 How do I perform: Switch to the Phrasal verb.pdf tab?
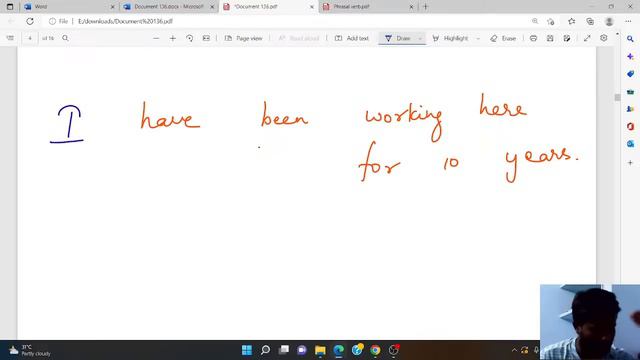pyautogui.click(x=369, y=7)
